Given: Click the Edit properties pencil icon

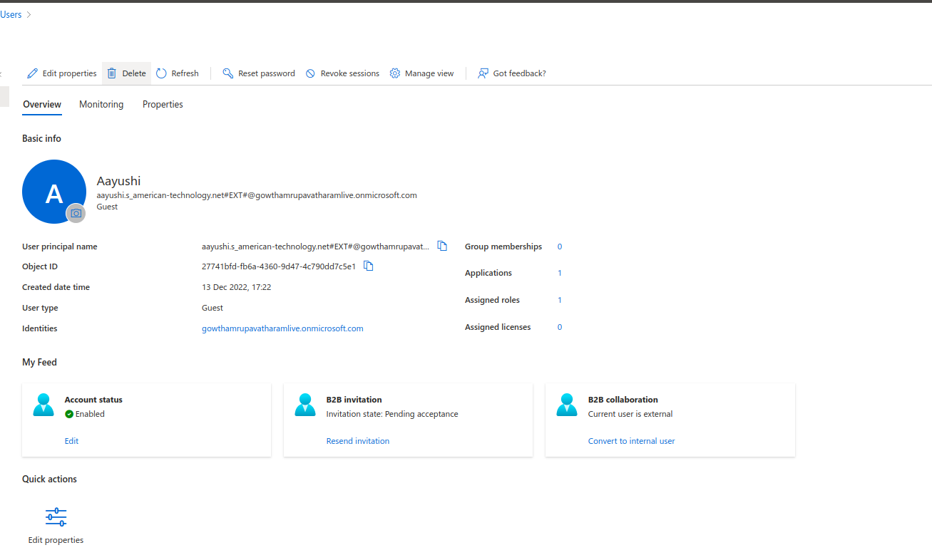Looking at the screenshot, I should 32,73.
